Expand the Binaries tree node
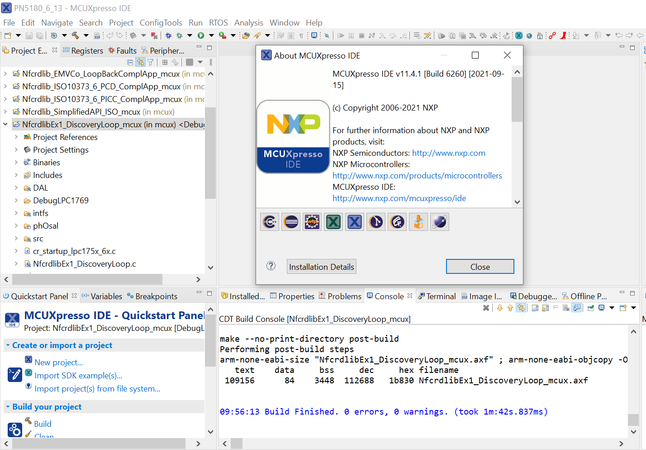This screenshot has height=450, width=646. click(x=16, y=162)
